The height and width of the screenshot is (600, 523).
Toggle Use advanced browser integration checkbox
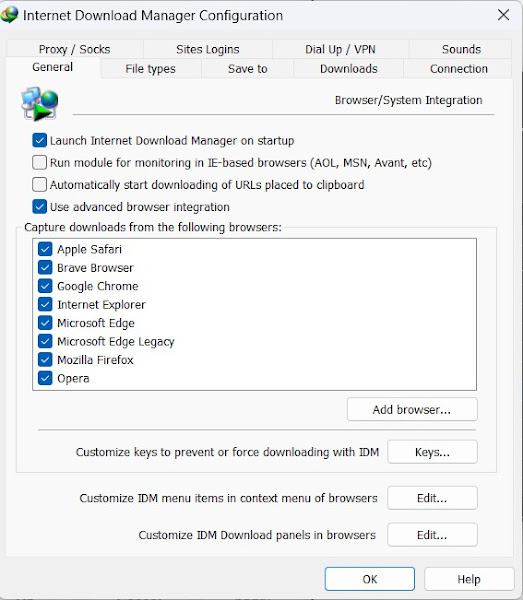click(x=40, y=207)
